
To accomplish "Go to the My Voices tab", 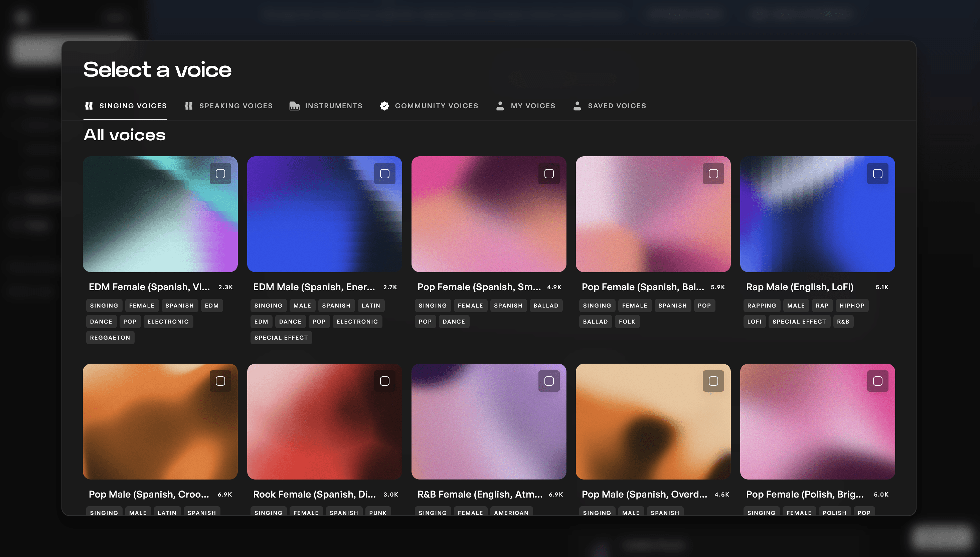I will tap(525, 106).
